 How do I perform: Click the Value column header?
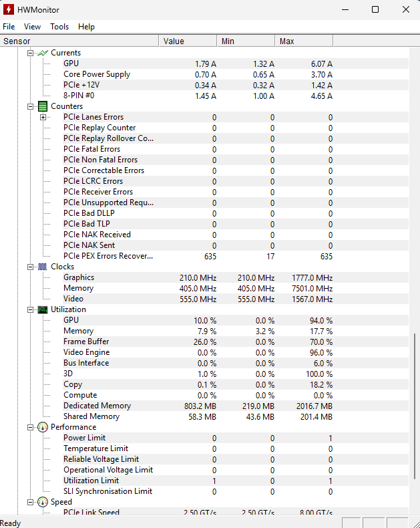[188, 41]
